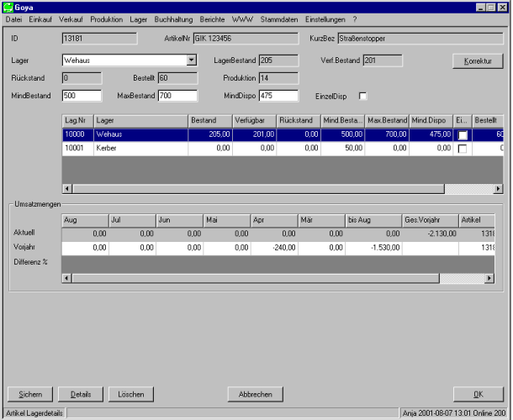The width and height of the screenshot is (513, 420).
Task: Open the Produktion menu
Action: [x=106, y=19]
